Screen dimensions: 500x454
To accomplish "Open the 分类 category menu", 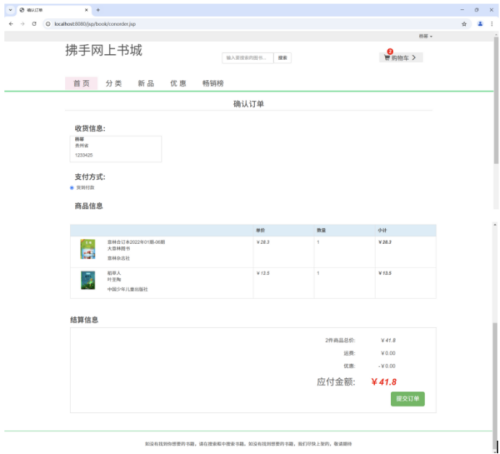I will coord(114,83).
